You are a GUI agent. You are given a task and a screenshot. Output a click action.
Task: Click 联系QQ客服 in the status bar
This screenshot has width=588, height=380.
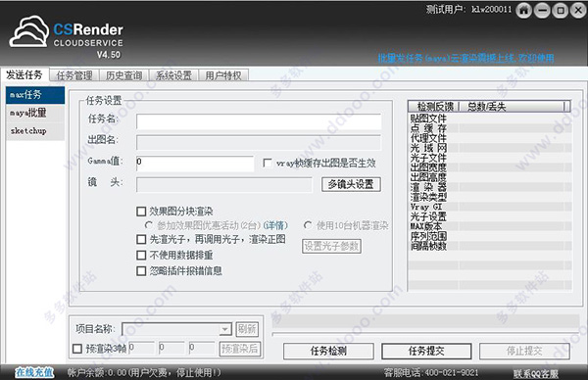point(535,373)
